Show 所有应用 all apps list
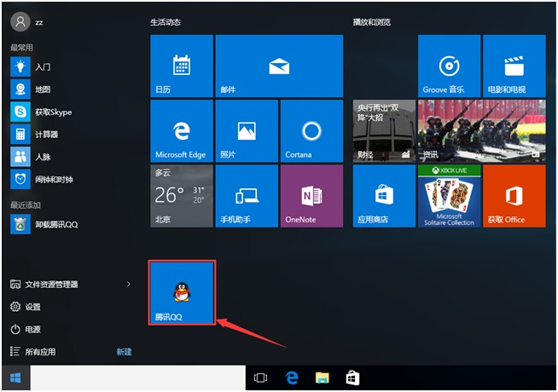Viewport: 558px width, 392px height. [x=32, y=351]
